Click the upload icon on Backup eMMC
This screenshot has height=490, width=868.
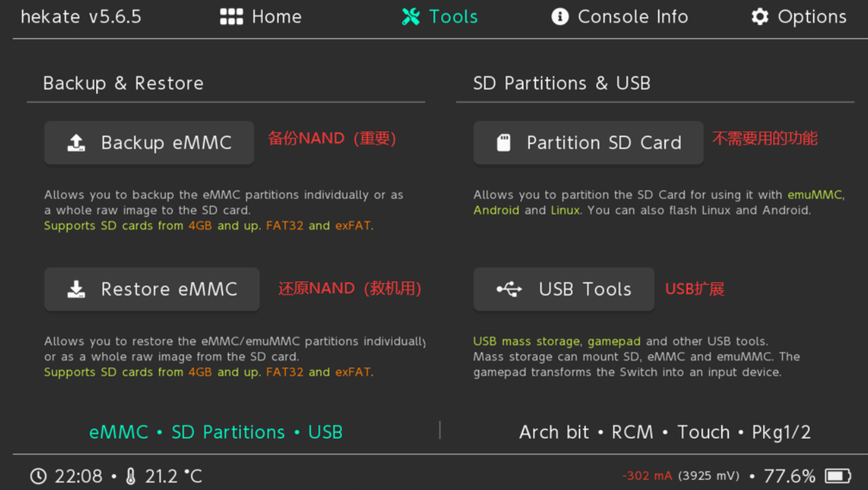click(x=76, y=143)
